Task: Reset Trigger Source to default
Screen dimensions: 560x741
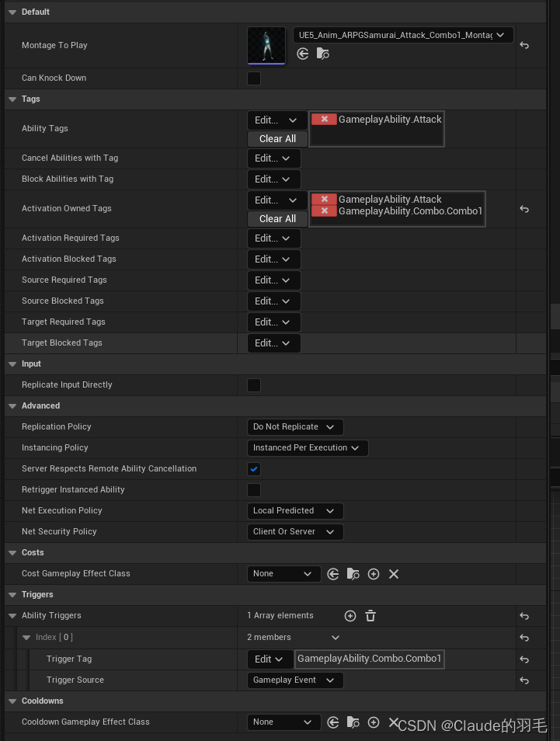Action: click(x=524, y=680)
